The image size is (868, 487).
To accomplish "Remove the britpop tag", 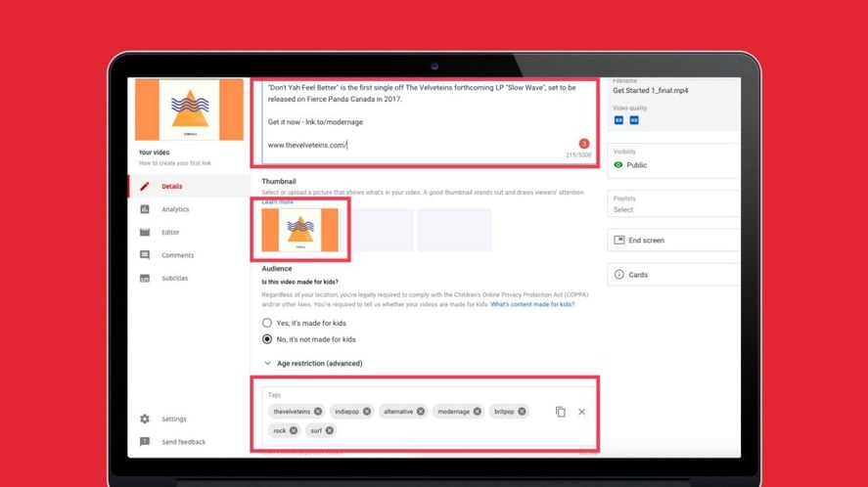I will coord(522,412).
